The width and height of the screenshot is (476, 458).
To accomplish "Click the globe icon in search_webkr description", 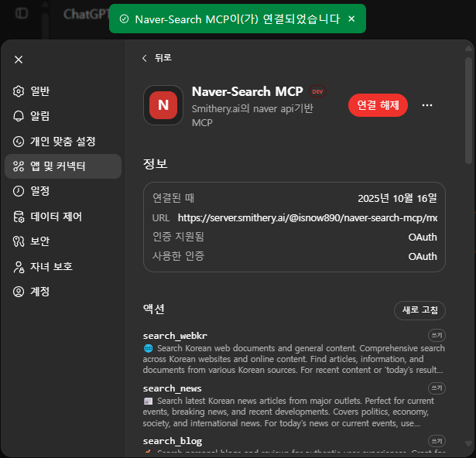I will [148, 348].
